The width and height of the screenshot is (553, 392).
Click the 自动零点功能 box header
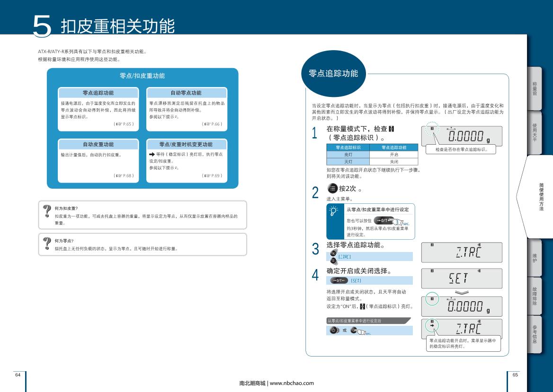[x=186, y=93]
